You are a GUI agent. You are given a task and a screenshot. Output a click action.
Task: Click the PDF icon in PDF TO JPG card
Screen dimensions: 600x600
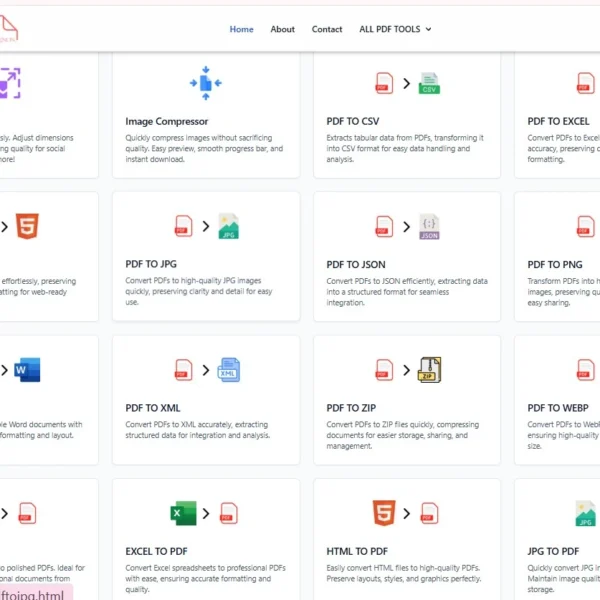[183, 226]
